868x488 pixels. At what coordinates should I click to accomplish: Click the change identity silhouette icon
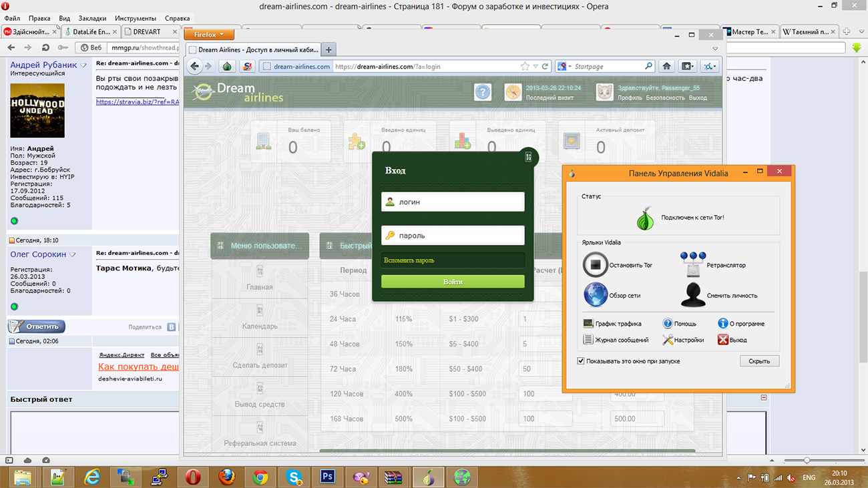[692, 295]
